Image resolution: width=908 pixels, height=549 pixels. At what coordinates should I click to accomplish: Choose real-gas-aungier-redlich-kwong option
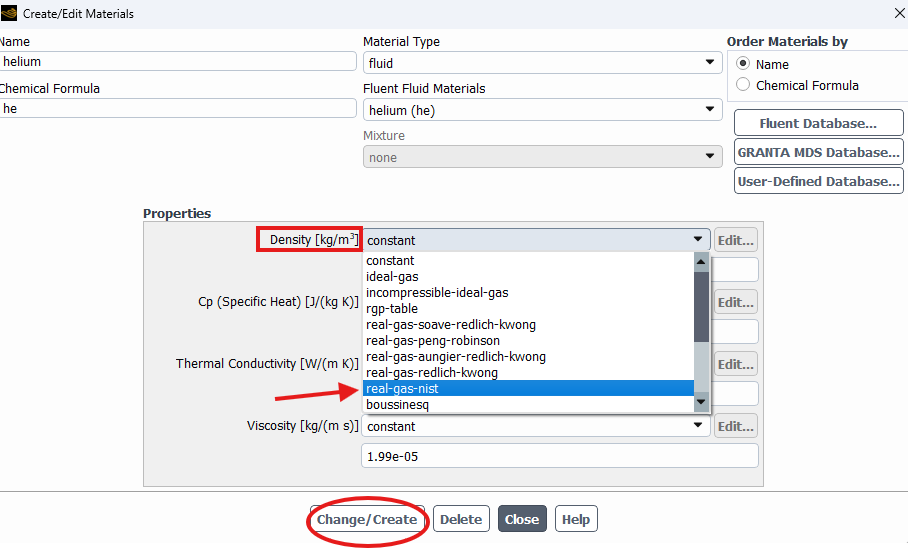[528, 357]
